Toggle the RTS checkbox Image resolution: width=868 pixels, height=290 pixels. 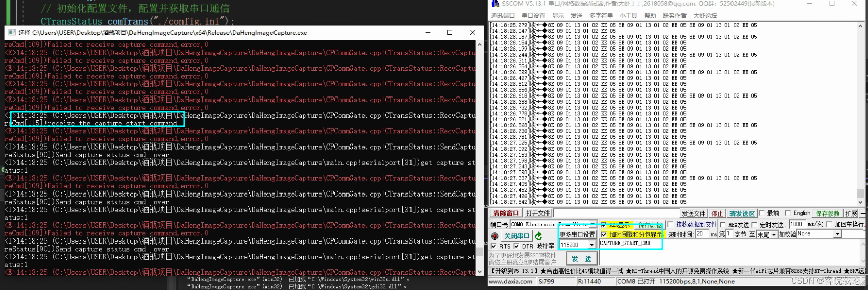click(x=494, y=246)
